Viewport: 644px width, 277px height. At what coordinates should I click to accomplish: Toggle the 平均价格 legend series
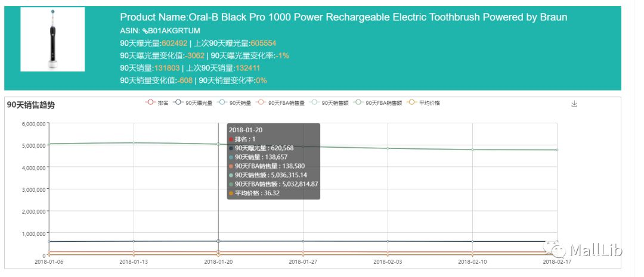coord(423,103)
